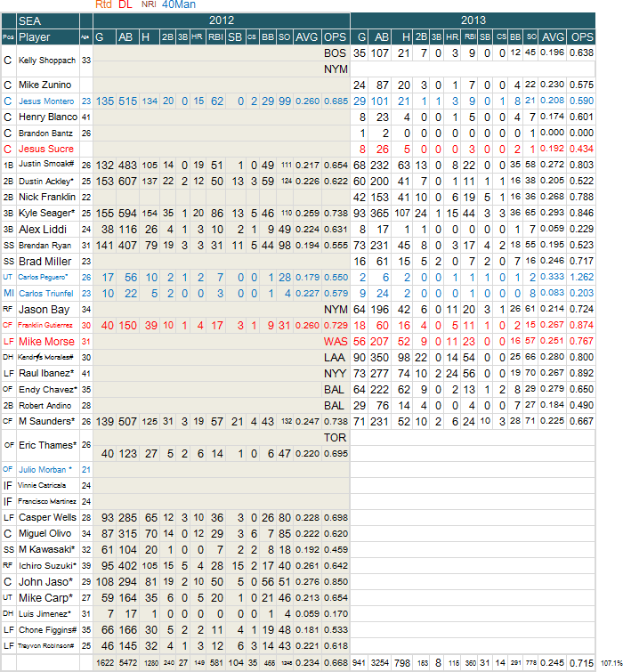Select the John Jaso player name
Image resolution: width=623 pixels, height=672 pixels.
46,582
